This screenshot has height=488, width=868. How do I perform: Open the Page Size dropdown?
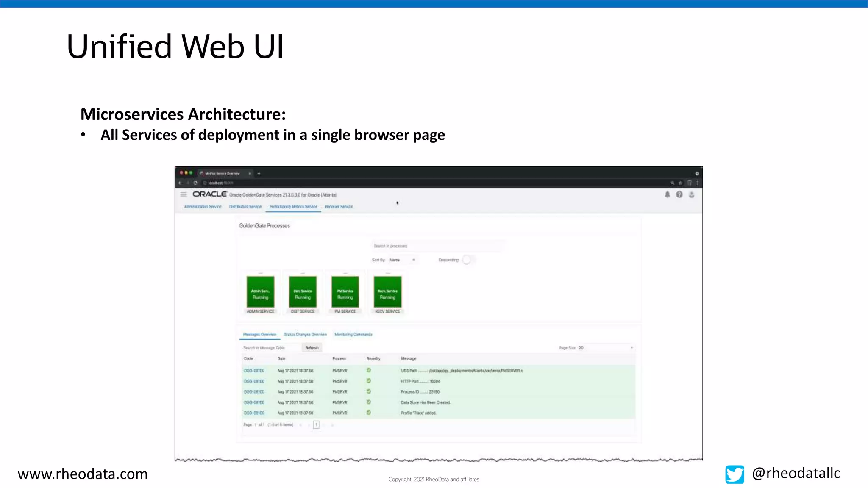point(606,348)
